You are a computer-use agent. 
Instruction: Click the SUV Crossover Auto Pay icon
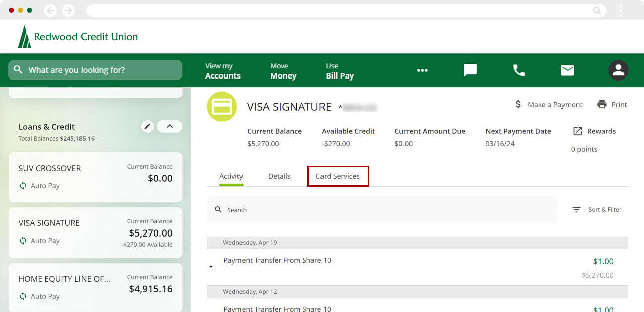(x=23, y=186)
